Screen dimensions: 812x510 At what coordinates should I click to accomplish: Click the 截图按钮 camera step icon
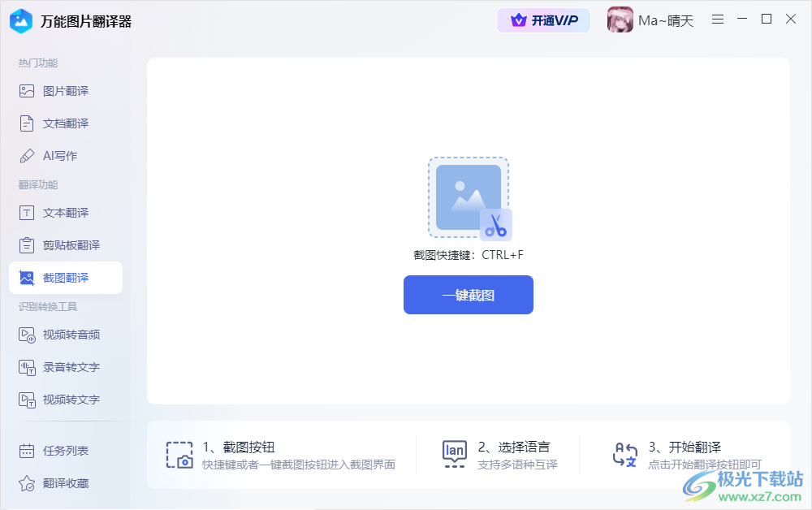pos(179,455)
